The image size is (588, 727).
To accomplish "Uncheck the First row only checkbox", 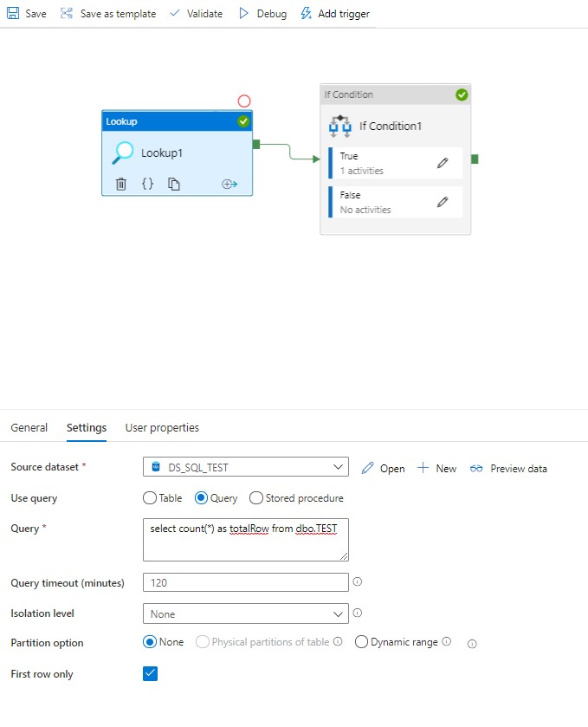I will pyautogui.click(x=150, y=673).
